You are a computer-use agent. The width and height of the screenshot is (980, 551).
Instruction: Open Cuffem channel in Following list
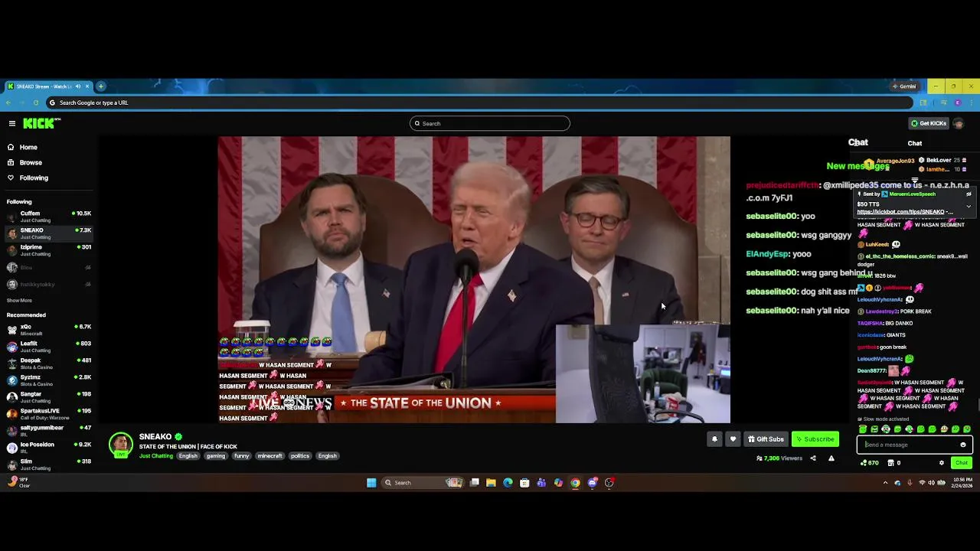(x=49, y=216)
